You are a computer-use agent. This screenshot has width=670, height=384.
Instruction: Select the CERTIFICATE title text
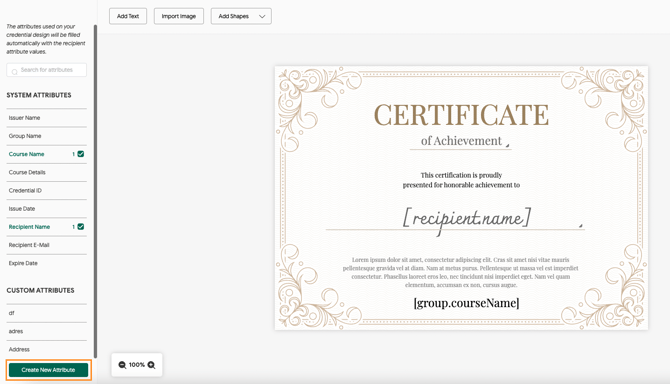coord(461,115)
